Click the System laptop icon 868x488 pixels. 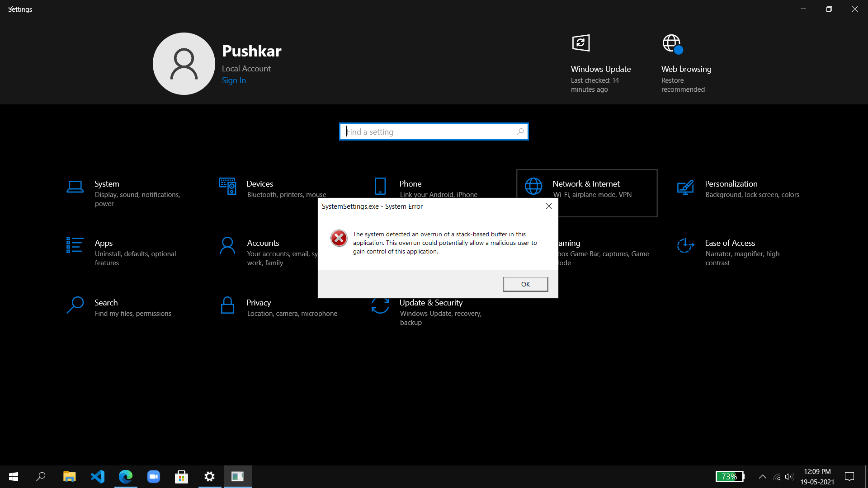tap(75, 187)
